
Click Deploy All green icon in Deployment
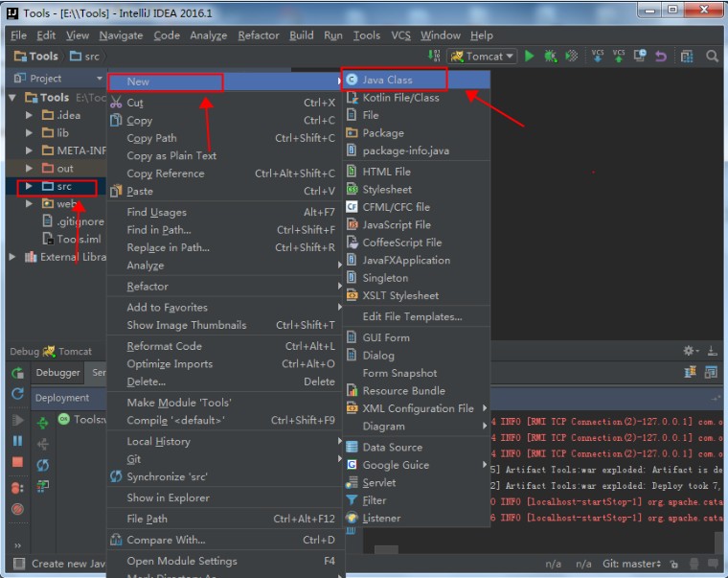click(x=43, y=423)
